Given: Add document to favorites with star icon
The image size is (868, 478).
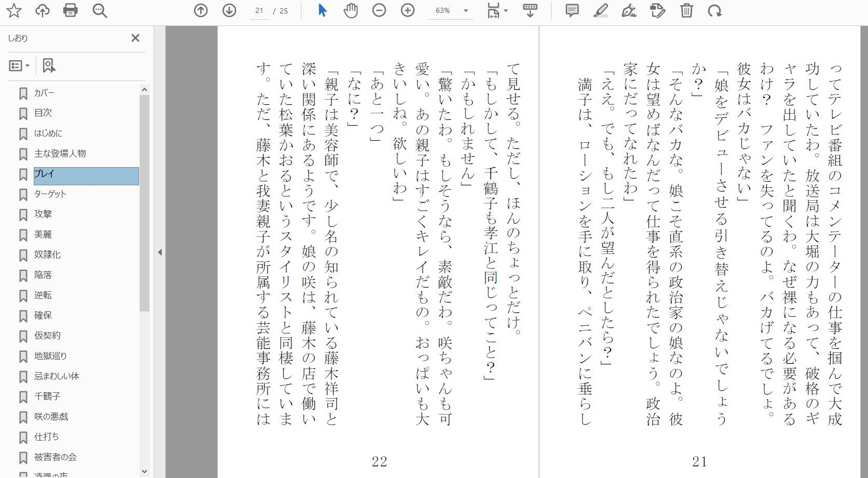Looking at the screenshot, I should 15,10.
